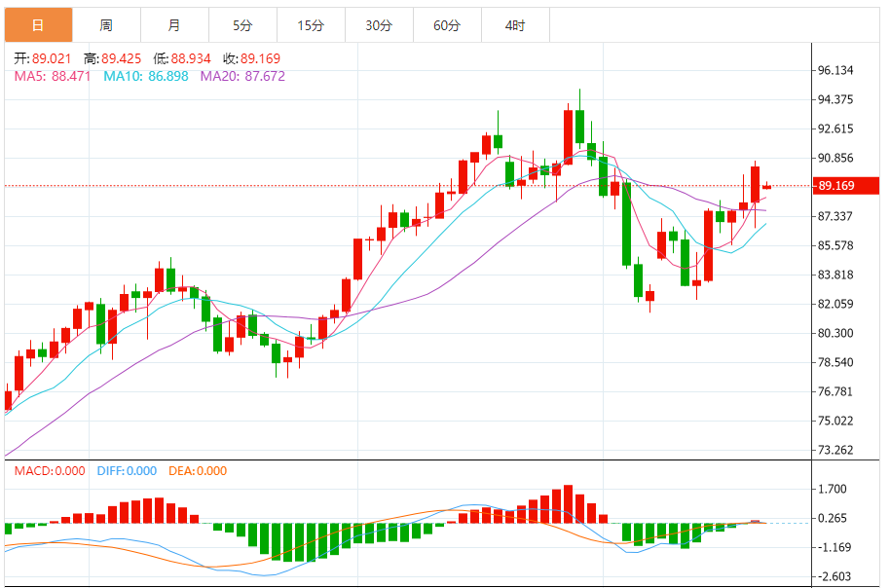Click the MA5: 88.471 indicator label
The image size is (890, 588).
click(x=53, y=76)
